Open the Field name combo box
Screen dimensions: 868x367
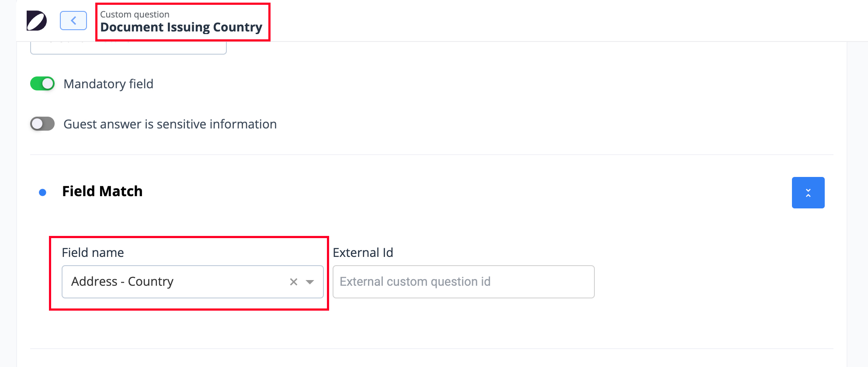coord(193,282)
